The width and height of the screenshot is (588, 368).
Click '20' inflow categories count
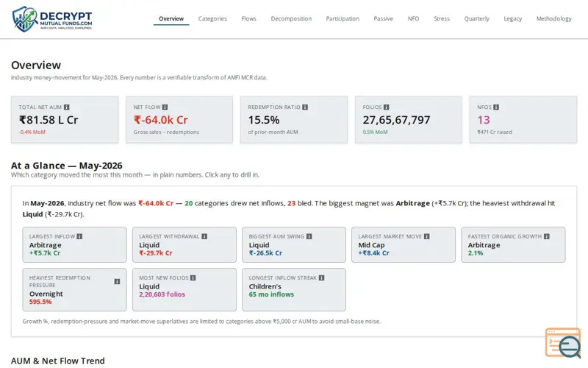click(189, 203)
